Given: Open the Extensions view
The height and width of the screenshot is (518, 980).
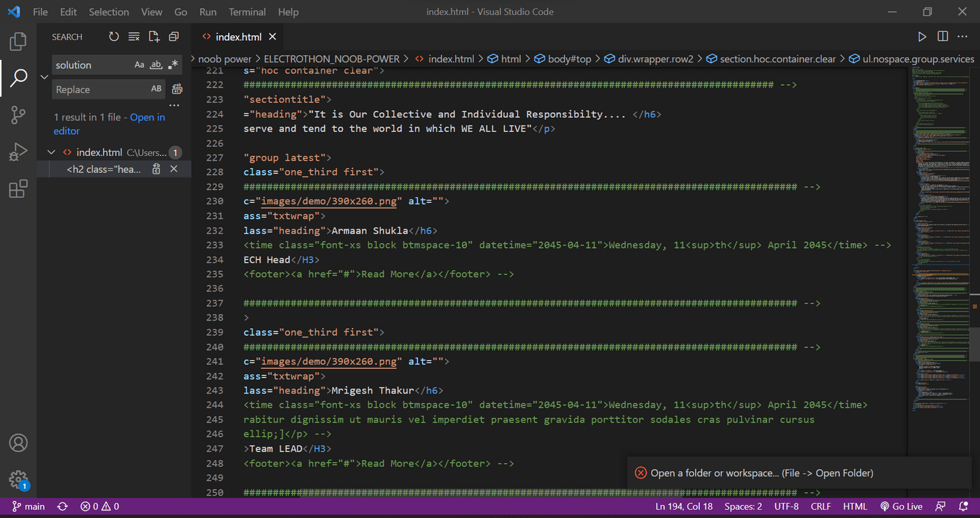Looking at the screenshot, I should [18, 189].
